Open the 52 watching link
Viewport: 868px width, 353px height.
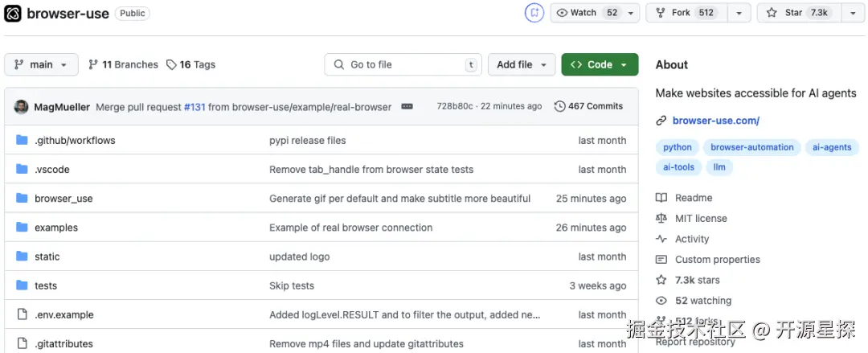click(x=703, y=301)
